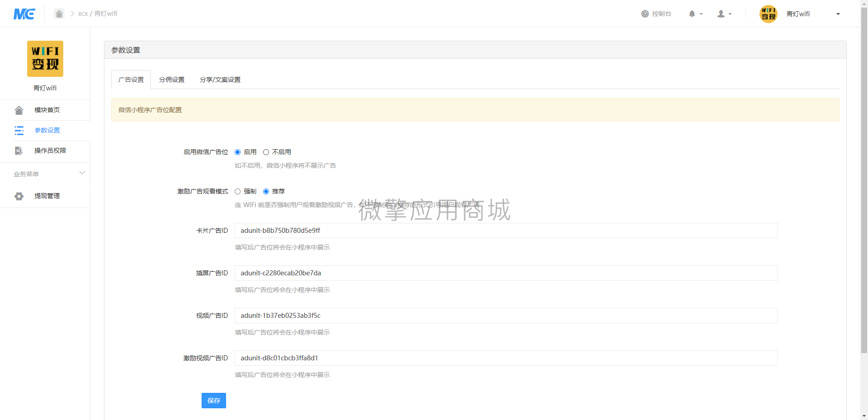Switch to the 分佣设置 tab
Screen dimensions: 868x420
172,80
